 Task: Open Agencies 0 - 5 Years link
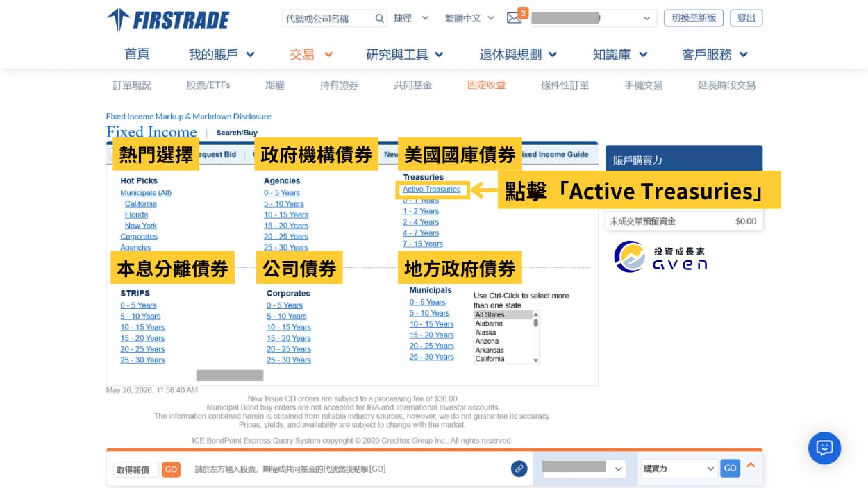pyautogui.click(x=282, y=193)
